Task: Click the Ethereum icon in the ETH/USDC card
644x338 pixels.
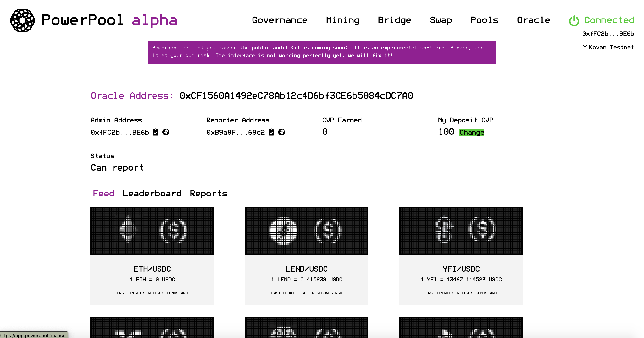Action: [128, 229]
